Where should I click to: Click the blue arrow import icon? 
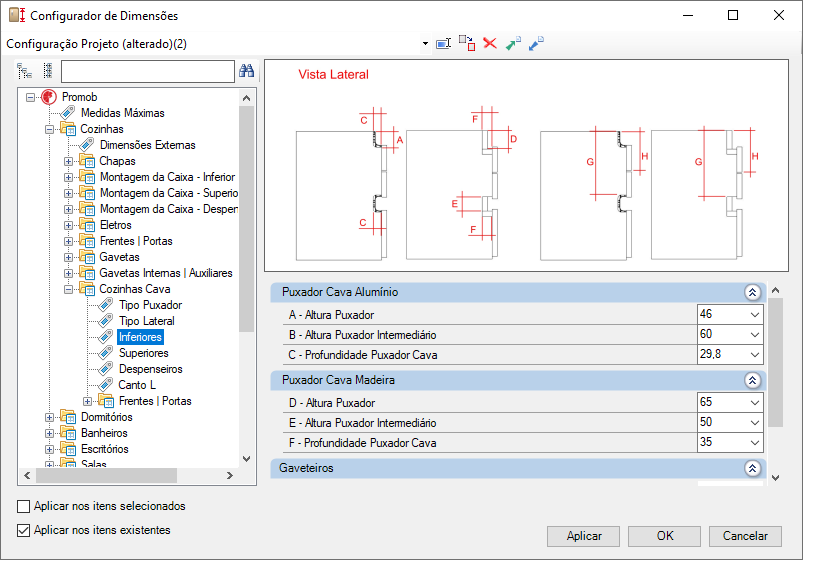coord(536,43)
